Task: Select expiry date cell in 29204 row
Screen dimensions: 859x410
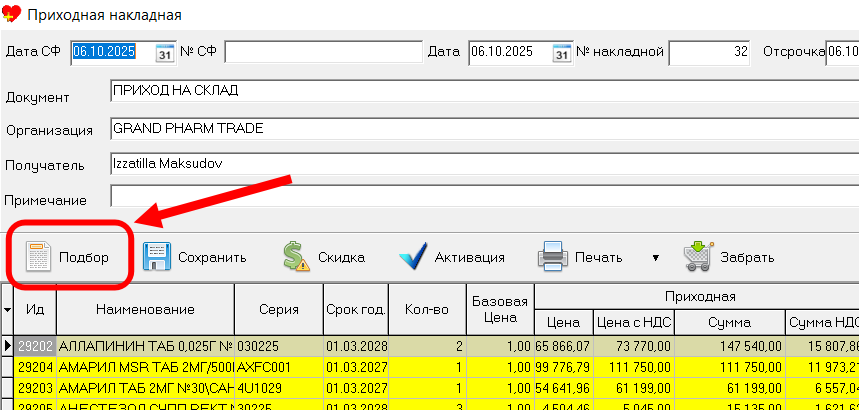Action: pos(356,367)
